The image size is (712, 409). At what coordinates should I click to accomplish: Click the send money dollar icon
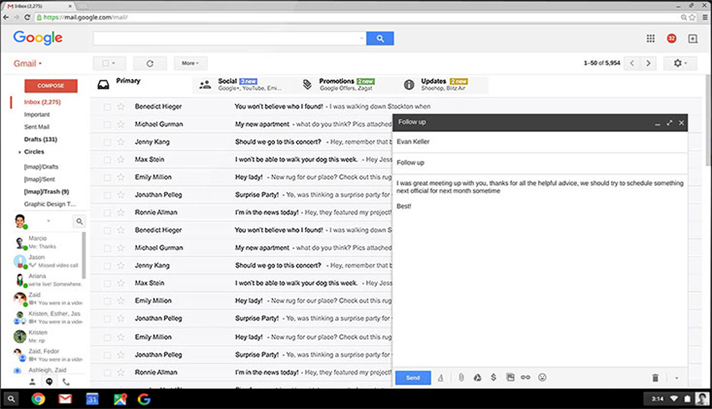(494, 378)
